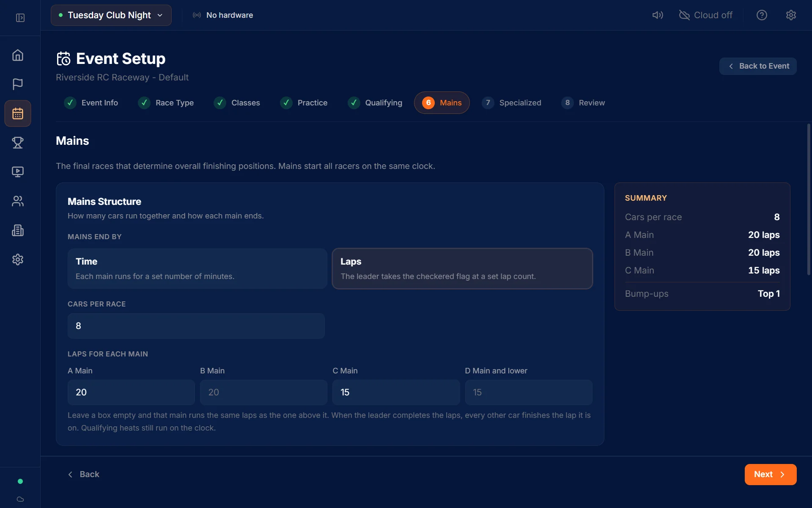The image size is (812, 508).
Task: Click the Bump-ups 'Top 1' summary value
Action: (768, 294)
